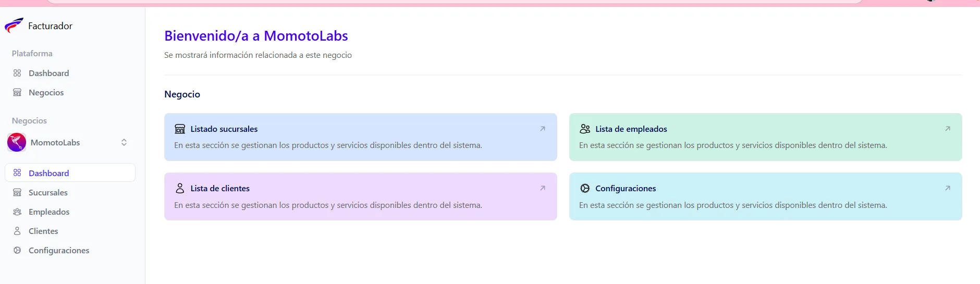Expand the MomotoLabs business switcher chevron
The height and width of the screenshot is (284, 980).
click(124, 142)
